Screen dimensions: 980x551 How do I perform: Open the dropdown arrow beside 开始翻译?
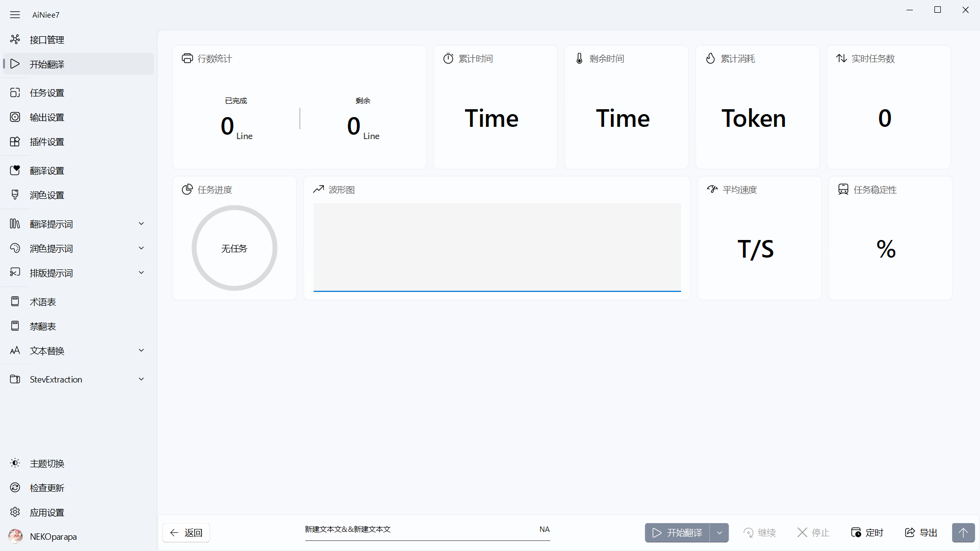pyautogui.click(x=719, y=533)
